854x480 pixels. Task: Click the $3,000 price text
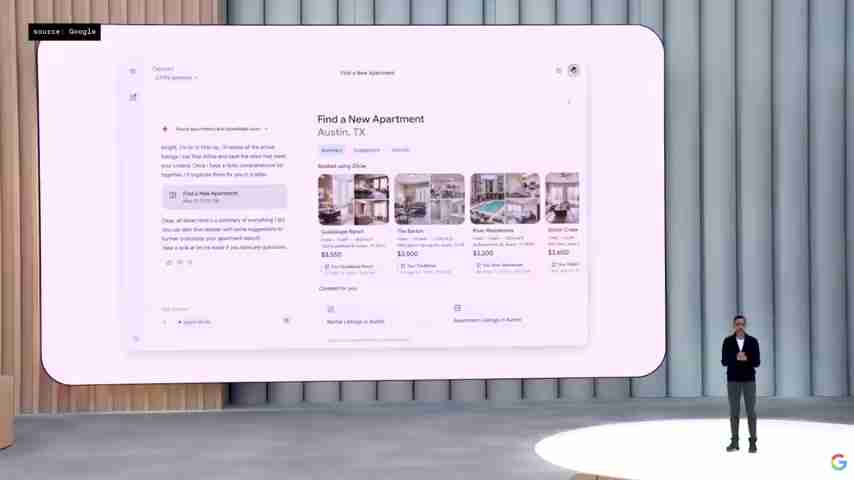click(408, 254)
